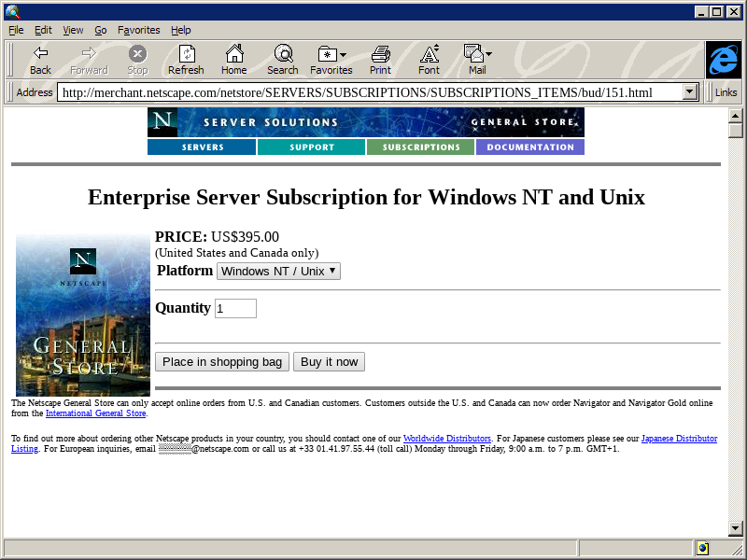Switch to the Documentation tab
Image resolution: width=747 pixels, height=560 pixels.
pos(529,147)
